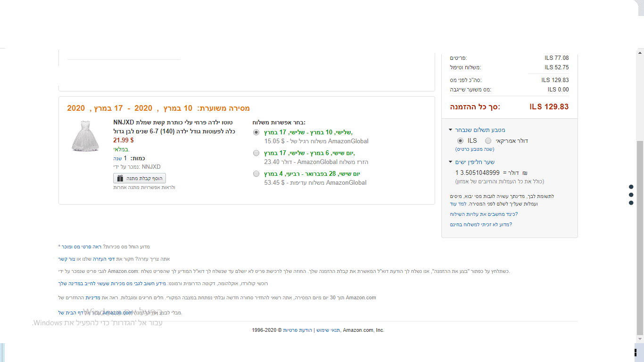Collapse the 'שער חליפין ישים' exchange rate section
This screenshot has height=362, width=644.
tap(451, 162)
